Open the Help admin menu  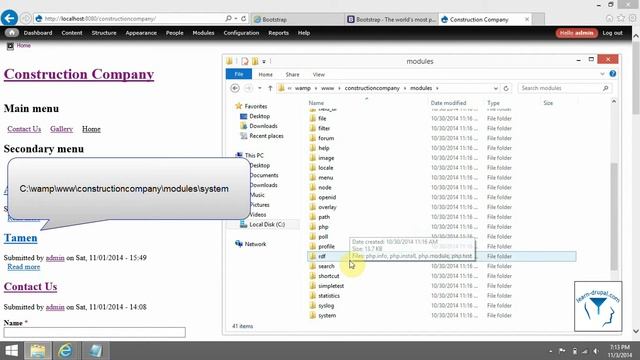pos(304,33)
